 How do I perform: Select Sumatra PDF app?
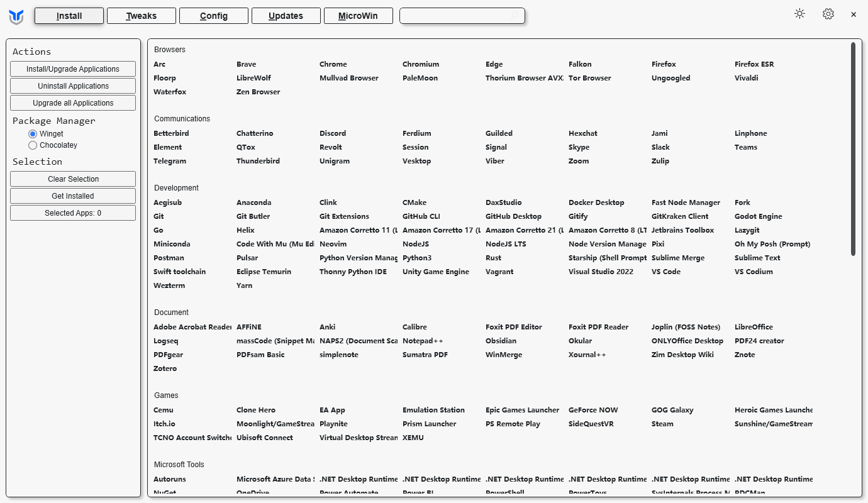click(425, 355)
